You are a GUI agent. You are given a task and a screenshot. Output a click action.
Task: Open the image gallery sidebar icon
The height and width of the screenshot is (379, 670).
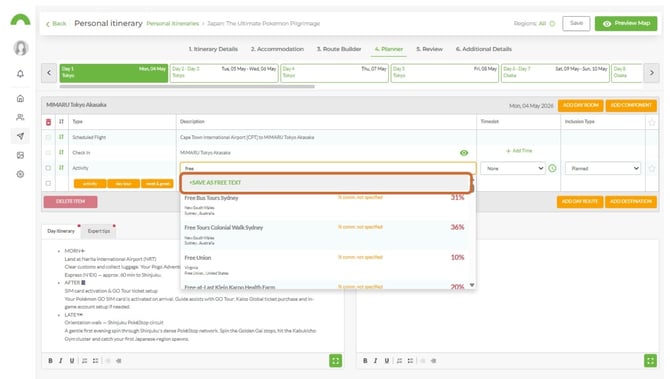click(x=20, y=155)
